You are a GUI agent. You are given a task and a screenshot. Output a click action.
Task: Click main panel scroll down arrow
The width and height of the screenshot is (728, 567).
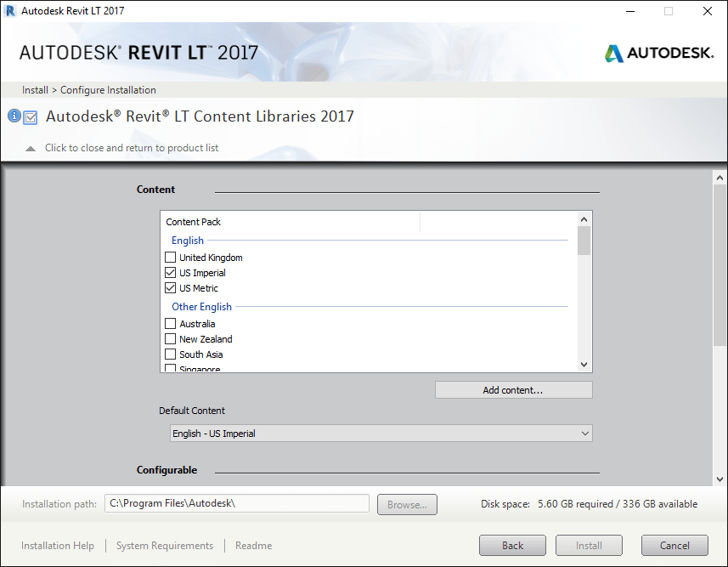(x=720, y=479)
